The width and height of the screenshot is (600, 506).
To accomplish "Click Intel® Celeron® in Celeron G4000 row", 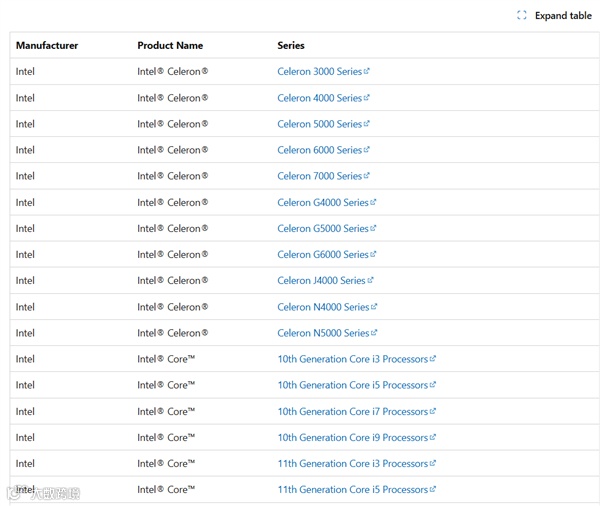I will click(173, 202).
